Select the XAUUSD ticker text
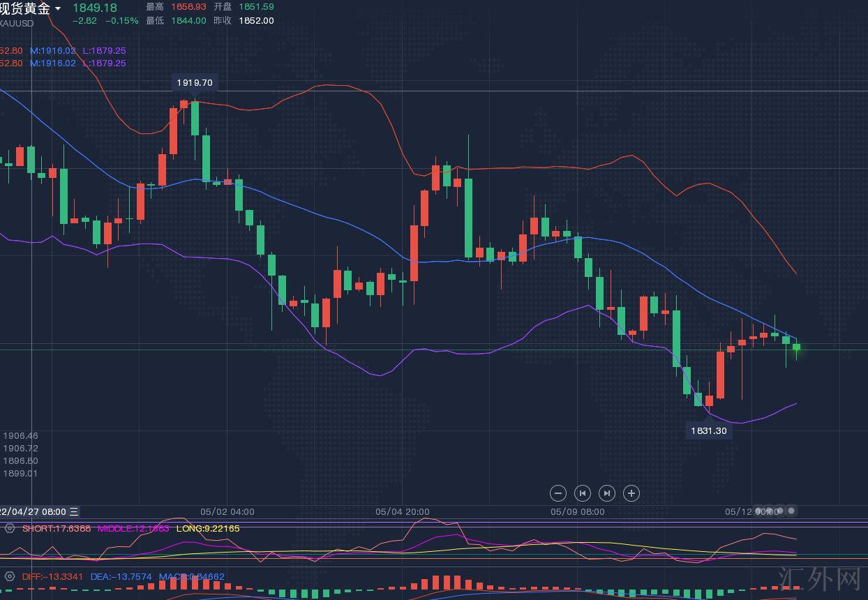The image size is (868, 600). [x=17, y=23]
